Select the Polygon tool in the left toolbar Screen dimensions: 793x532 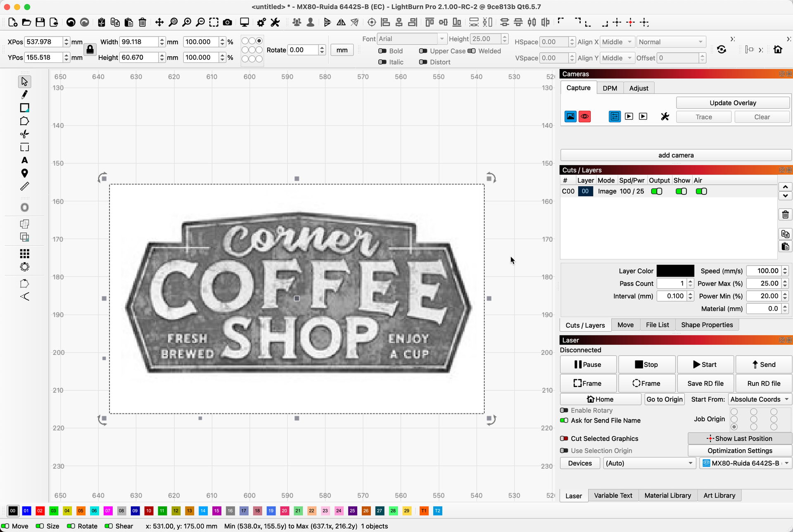click(24, 121)
